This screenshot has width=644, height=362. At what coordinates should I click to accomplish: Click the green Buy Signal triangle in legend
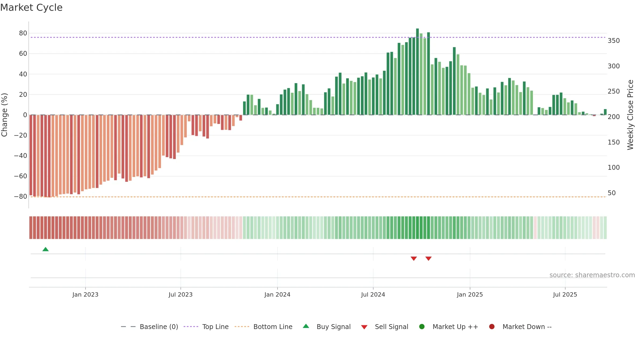coord(306,326)
